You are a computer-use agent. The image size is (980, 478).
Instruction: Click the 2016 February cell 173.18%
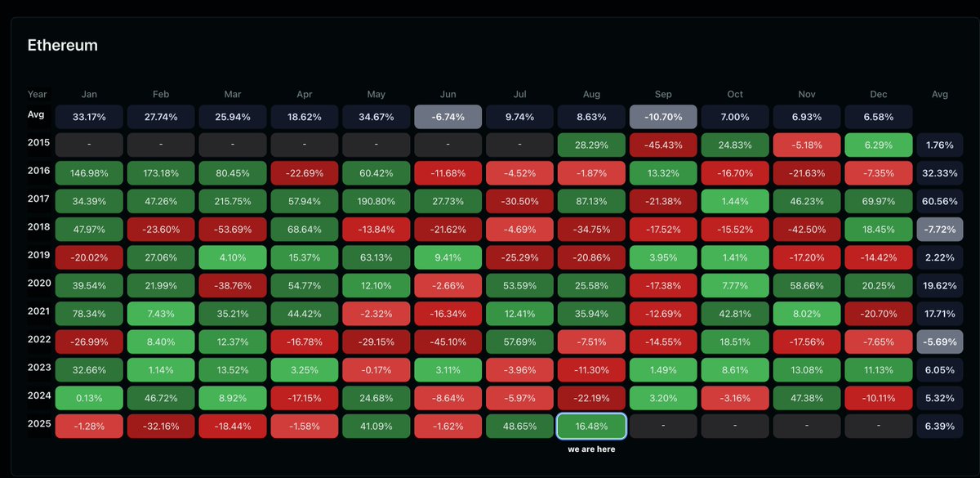click(x=161, y=174)
